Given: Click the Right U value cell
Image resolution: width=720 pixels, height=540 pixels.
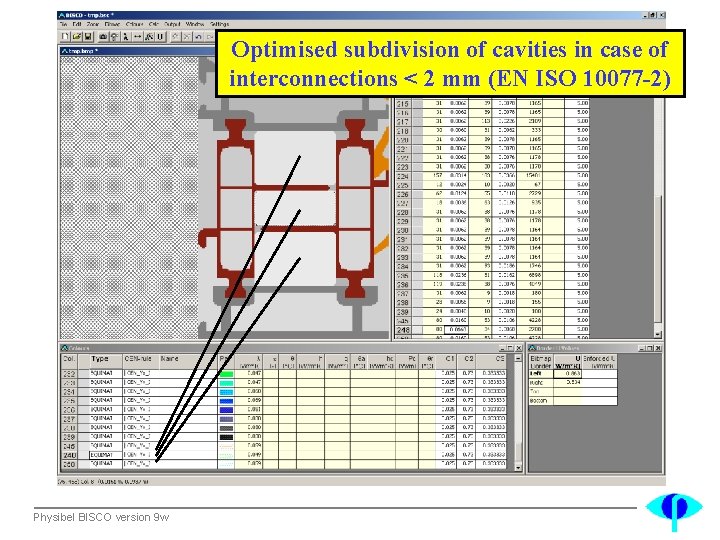Looking at the screenshot, I should (568, 382).
